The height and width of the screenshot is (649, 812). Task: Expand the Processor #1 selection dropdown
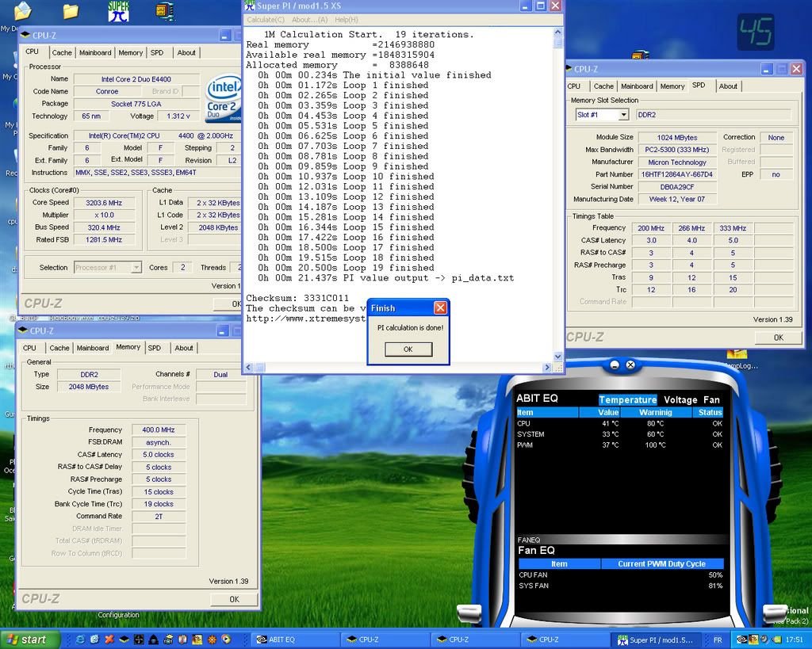point(135,268)
